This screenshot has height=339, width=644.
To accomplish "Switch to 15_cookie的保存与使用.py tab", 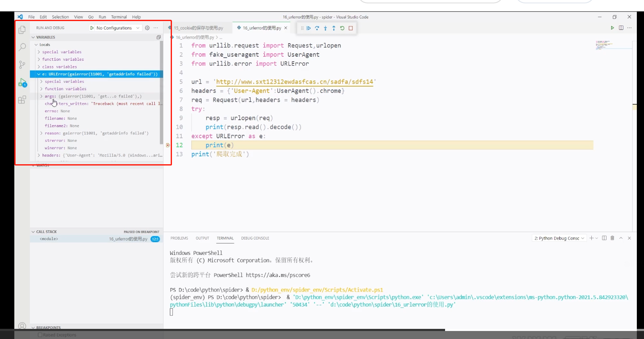I will pyautogui.click(x=199, y=28).
